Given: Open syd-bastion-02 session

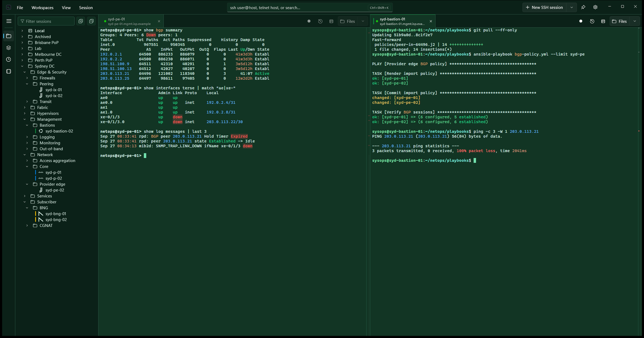Looking at the screenshot, I should pyautogui.click(x=59, y=131).
